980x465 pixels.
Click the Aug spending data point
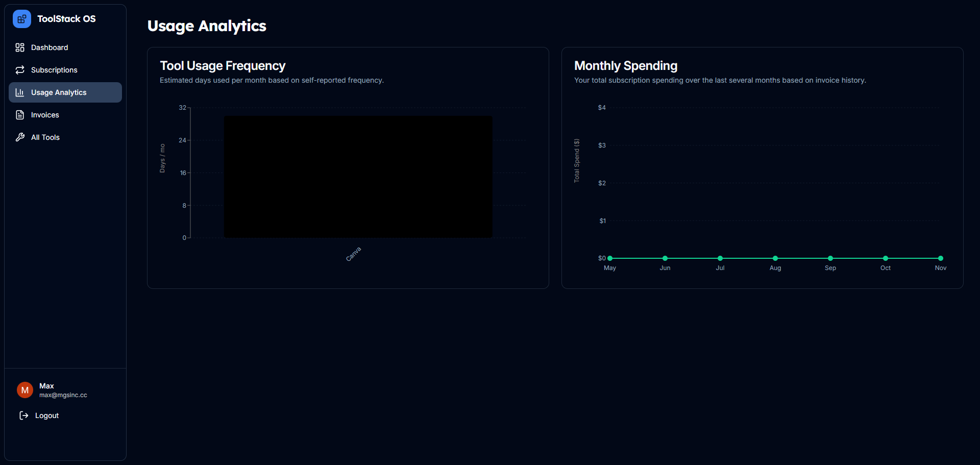(x=775, y=258)
